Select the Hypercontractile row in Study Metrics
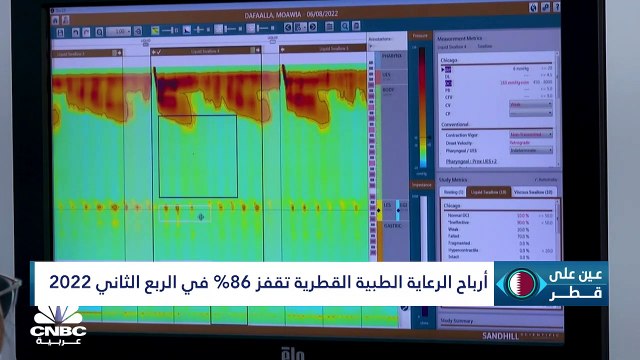Screen dimensions: 640x360 [500, 250]
